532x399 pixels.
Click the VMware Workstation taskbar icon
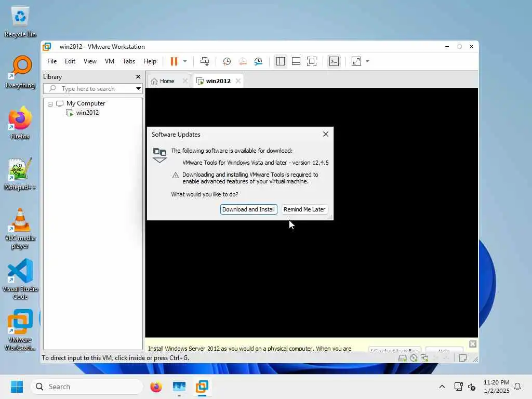(x=202, y=387)
